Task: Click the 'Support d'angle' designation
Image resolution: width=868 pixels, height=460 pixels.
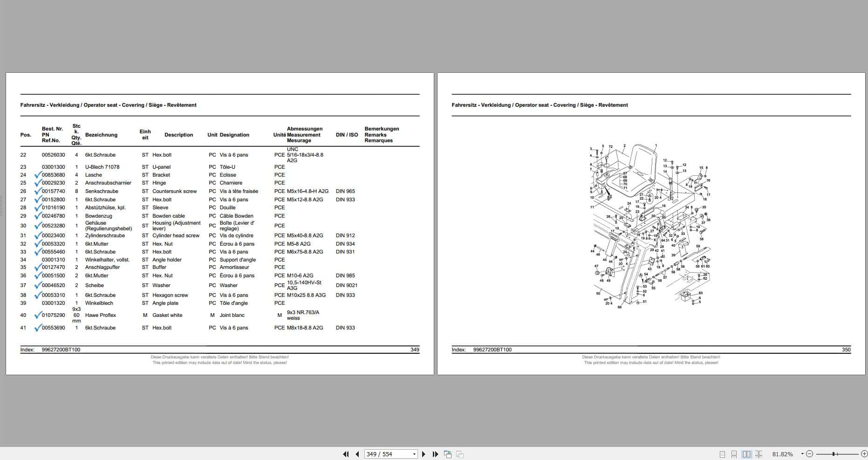Action: point(238,260)
